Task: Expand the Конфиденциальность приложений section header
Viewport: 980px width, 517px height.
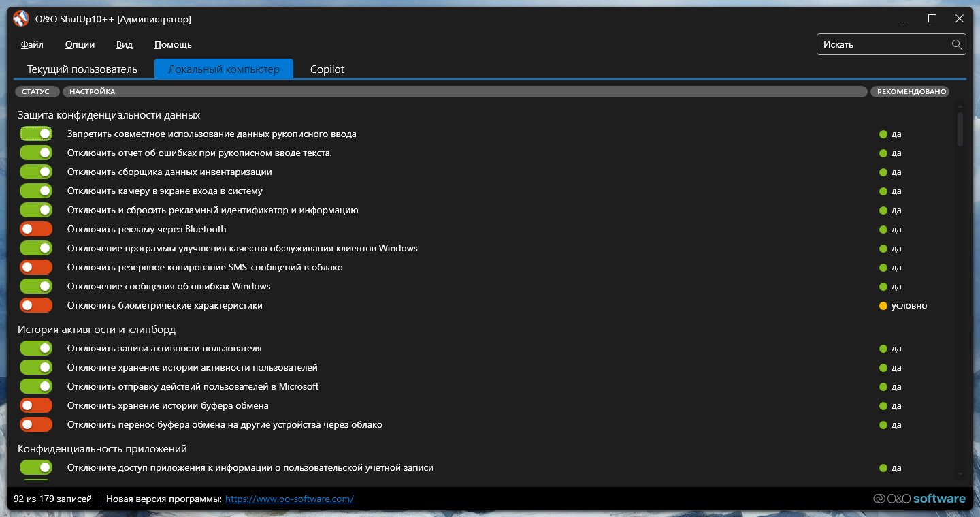Action: [x=102, y=449]
